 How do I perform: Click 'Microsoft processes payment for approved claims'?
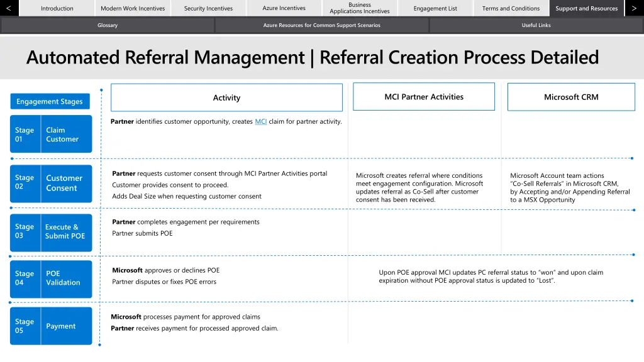click(186, 317)
